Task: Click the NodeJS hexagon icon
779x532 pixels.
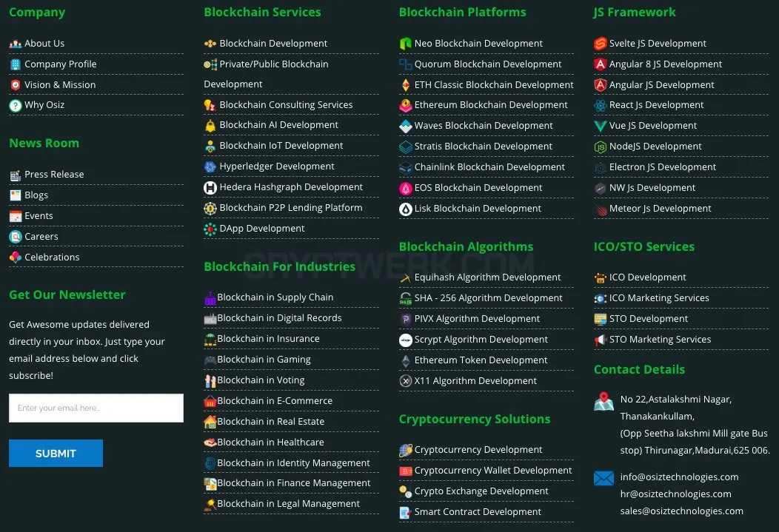Action: (x=600, y=147)
